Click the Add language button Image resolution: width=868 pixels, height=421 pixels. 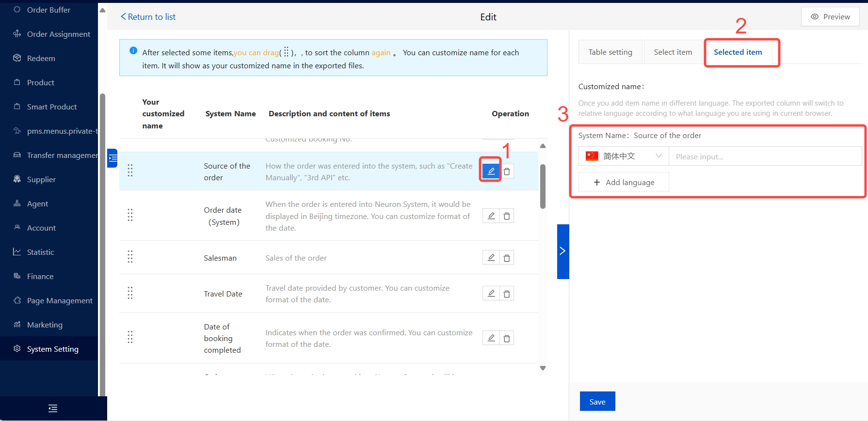[624, 182]
